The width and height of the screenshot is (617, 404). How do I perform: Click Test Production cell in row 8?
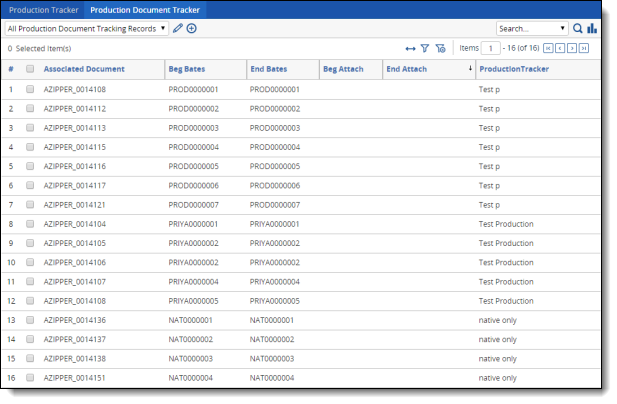click(506, 224)
